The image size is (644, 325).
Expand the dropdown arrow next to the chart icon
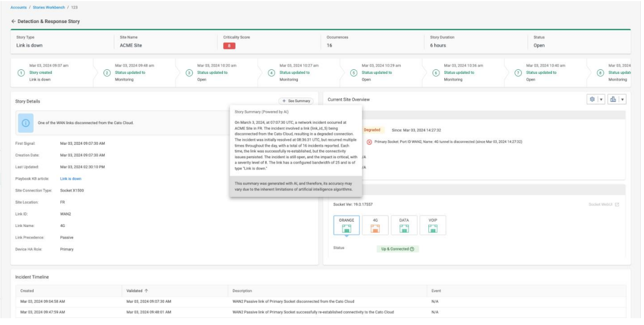(622, 100)
